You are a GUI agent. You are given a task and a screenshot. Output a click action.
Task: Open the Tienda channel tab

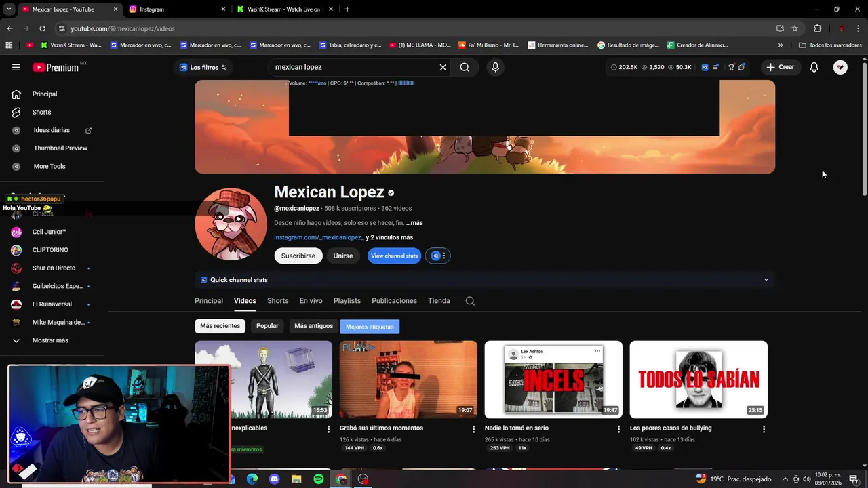click(x=439, y=301)
